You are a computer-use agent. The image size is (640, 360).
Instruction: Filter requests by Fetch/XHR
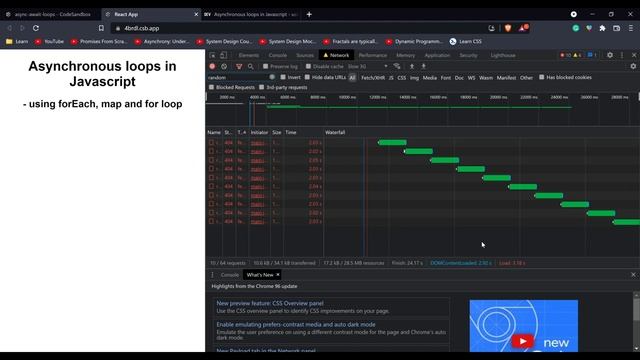coord(373,78)
